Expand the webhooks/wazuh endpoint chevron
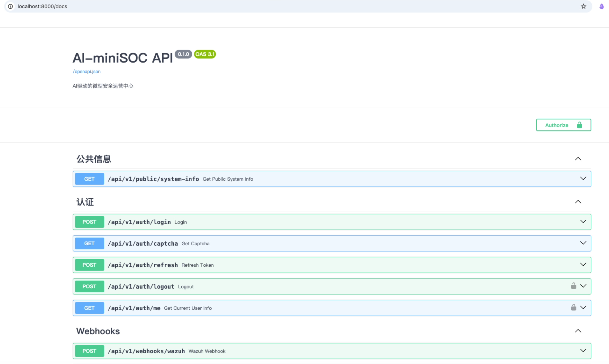The height and width of the screenshot is (364, 609). (x=583, y=350)
